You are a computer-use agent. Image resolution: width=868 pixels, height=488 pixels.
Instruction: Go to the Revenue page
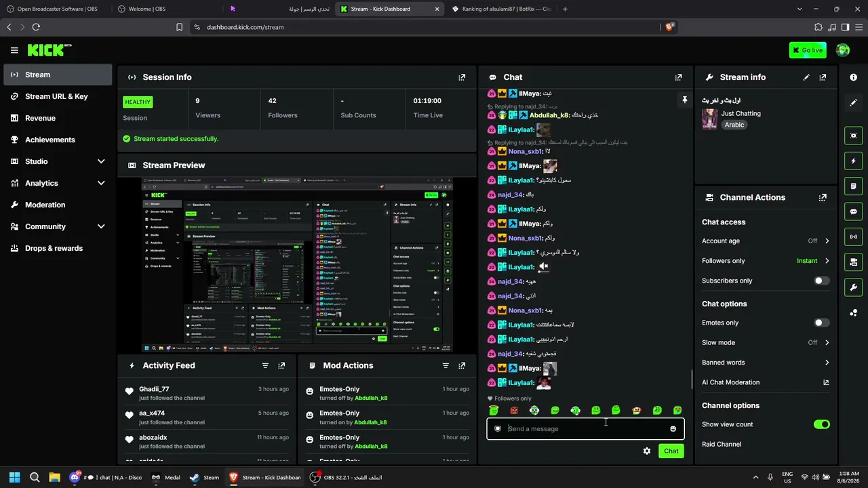pyautogui.click(x=58, y=118)
